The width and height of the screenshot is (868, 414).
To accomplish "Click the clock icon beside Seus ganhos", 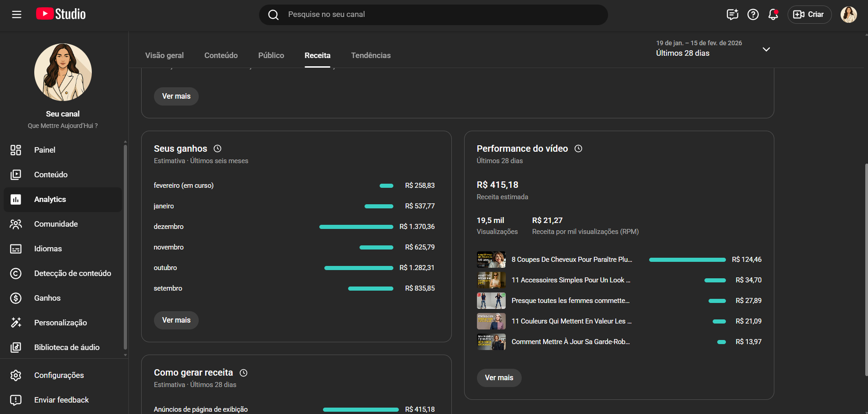I will [x=217, y=149].
